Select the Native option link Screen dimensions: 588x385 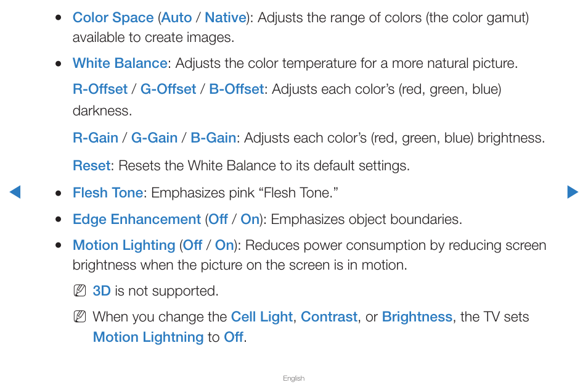coord(226,18)
